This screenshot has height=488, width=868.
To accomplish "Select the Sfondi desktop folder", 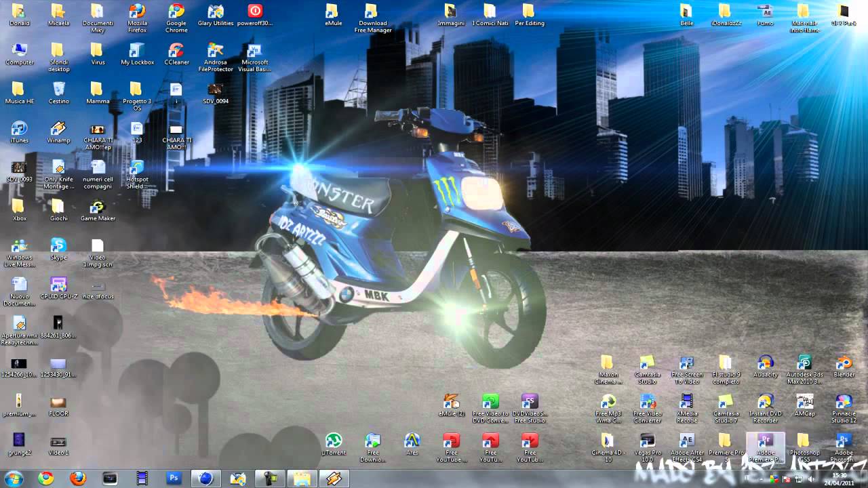I will pos(58,57).
